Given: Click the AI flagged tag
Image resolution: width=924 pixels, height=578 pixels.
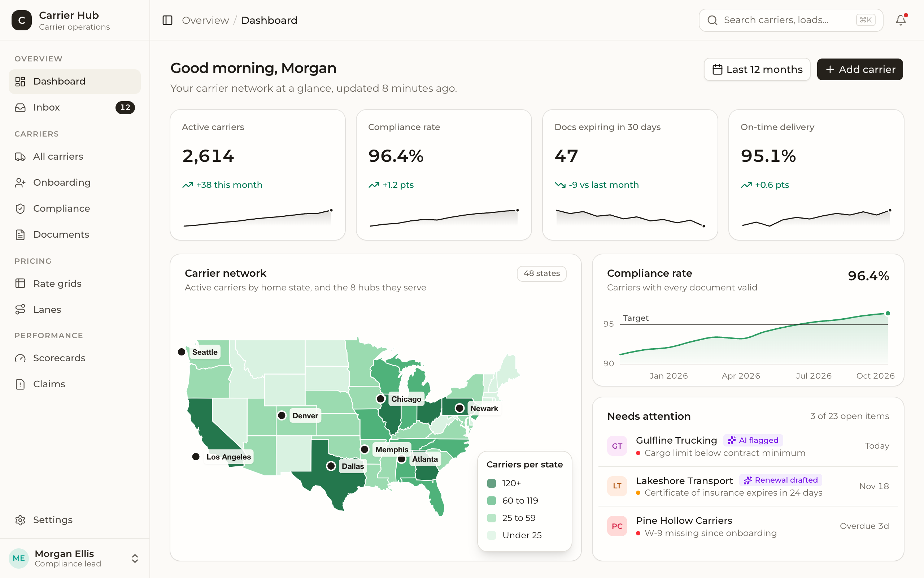Looking at the screenshot, I should 753,440.
